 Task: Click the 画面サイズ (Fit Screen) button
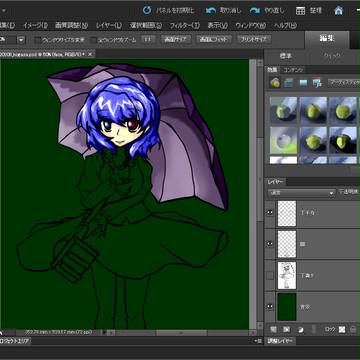pyautogui.click(x=176, y=39)
